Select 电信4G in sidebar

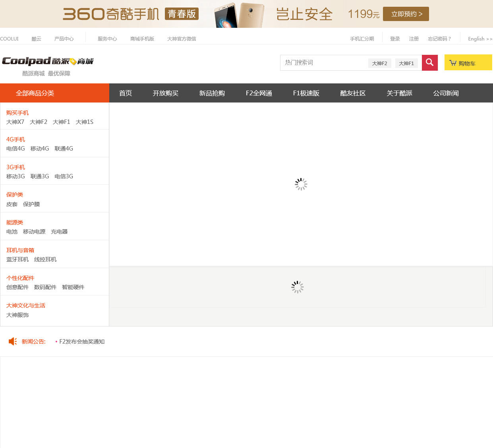coord(15,149)
